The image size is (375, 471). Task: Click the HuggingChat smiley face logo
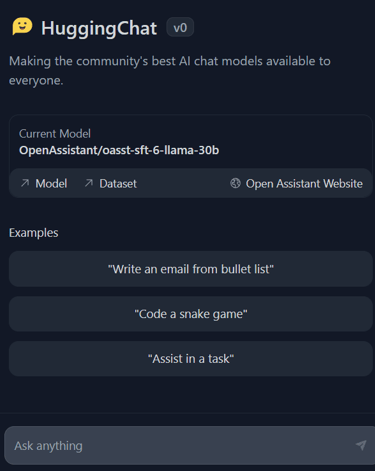[22, 26]
